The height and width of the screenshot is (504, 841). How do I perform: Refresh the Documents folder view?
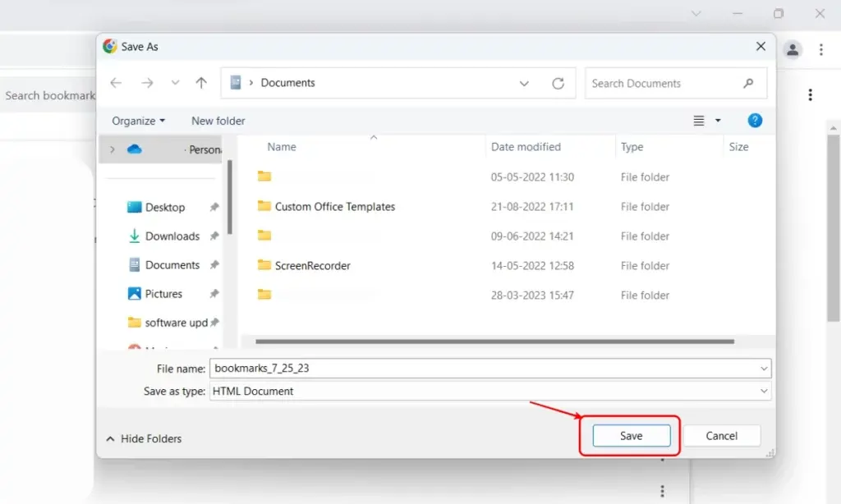(558, 83)
